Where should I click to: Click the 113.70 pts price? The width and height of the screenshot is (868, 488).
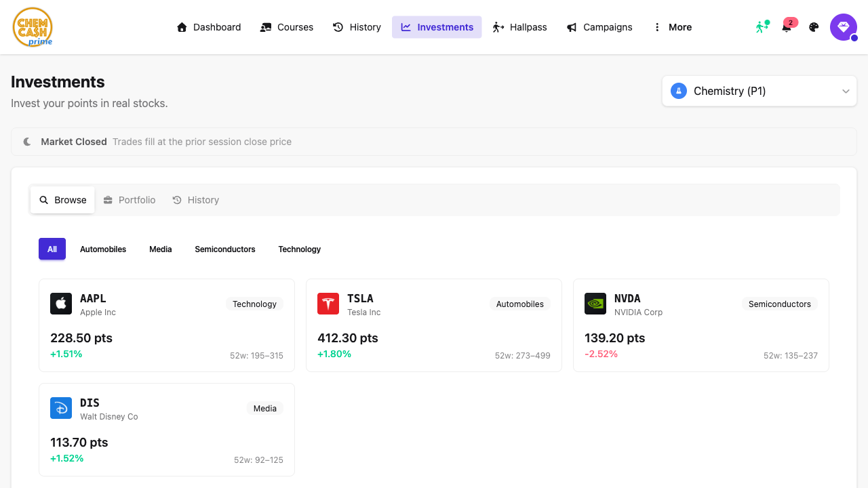pyautogui.click(x=79, y=442)
